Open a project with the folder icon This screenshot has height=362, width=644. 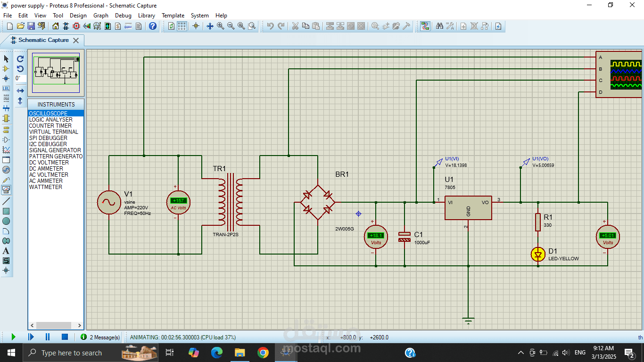(21, 26)
